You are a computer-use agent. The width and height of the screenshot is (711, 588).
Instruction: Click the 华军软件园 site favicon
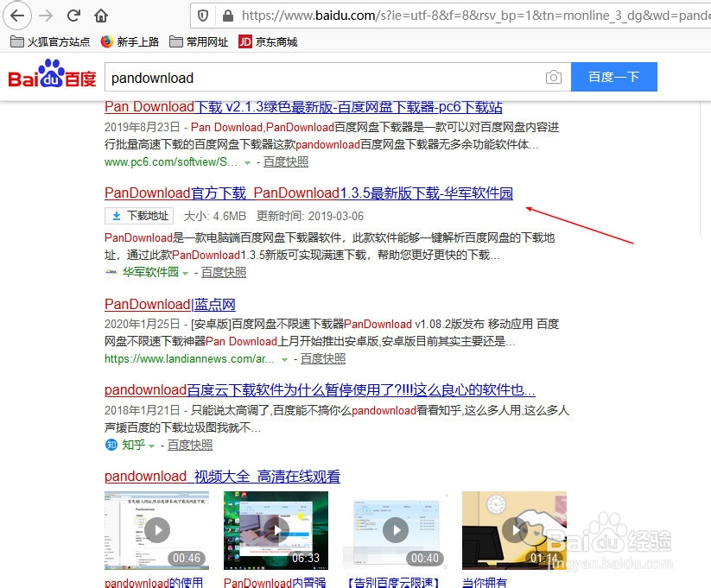point(111,272)
